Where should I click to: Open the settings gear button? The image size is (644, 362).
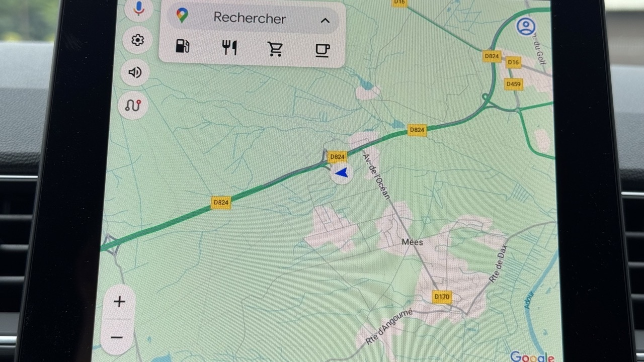pyautogui.click(x=137, y=40)
